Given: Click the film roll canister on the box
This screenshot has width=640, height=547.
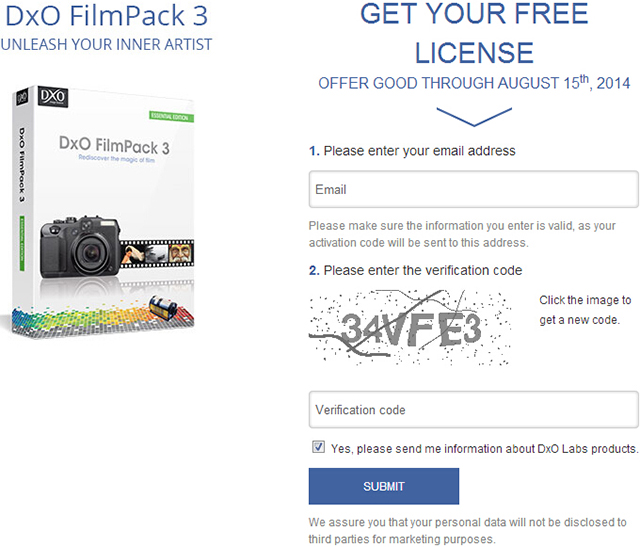Looking at the screenshot, I should (x=163, y=308).
